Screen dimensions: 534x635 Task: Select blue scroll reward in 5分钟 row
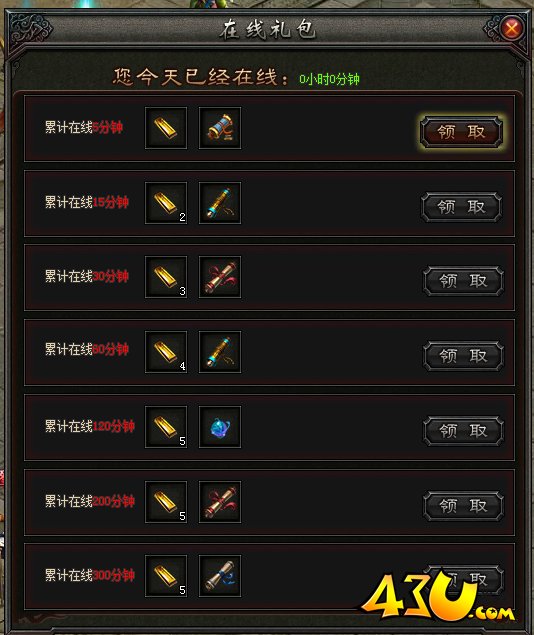pos(220,128)
